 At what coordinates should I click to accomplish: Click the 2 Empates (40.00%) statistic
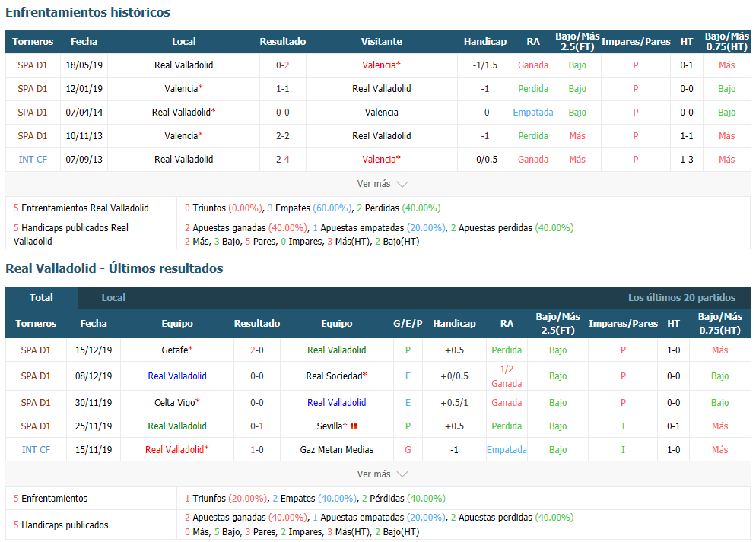point(315,499)
